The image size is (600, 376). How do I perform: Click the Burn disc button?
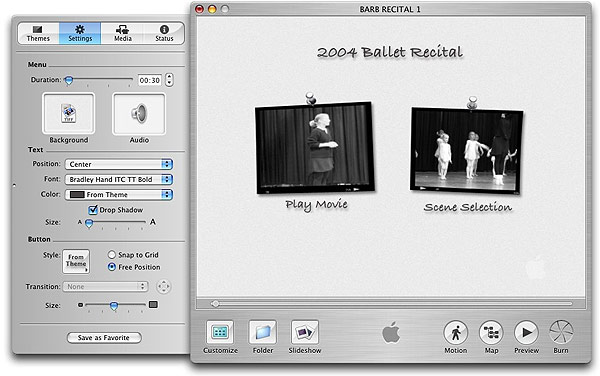click(x=561, y=333)
